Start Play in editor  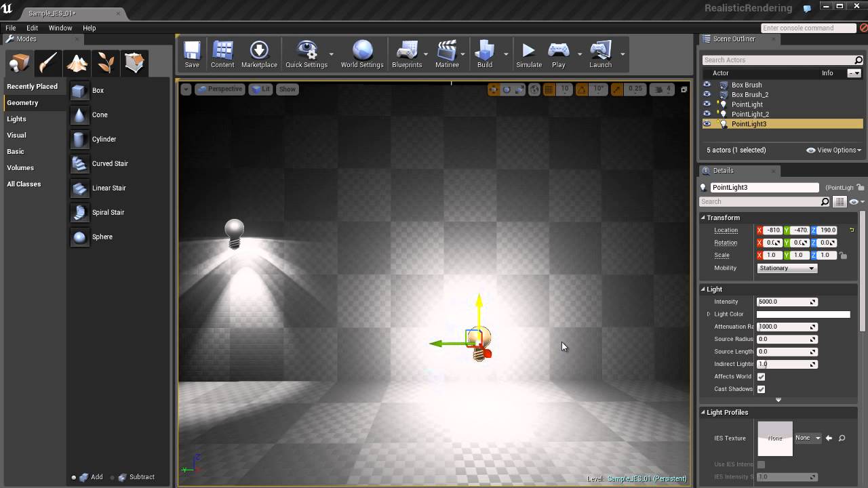(x=559, y=54)
